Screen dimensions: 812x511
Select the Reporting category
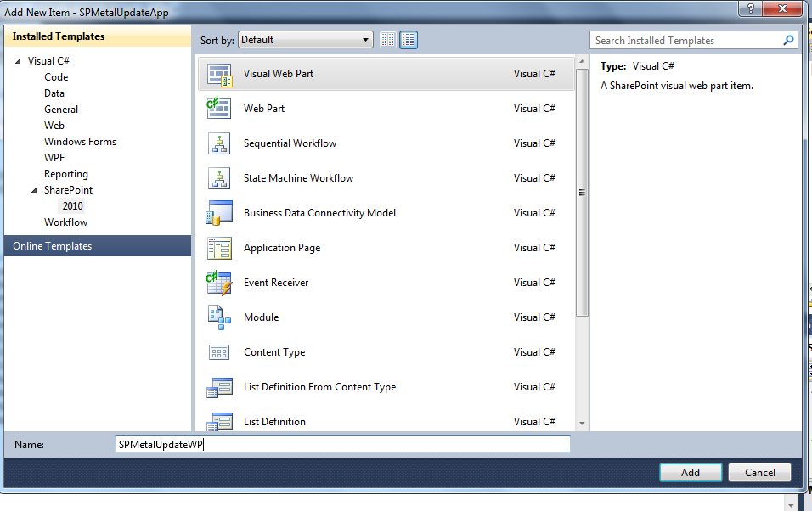pyautogui.click(x=66, y=174)
